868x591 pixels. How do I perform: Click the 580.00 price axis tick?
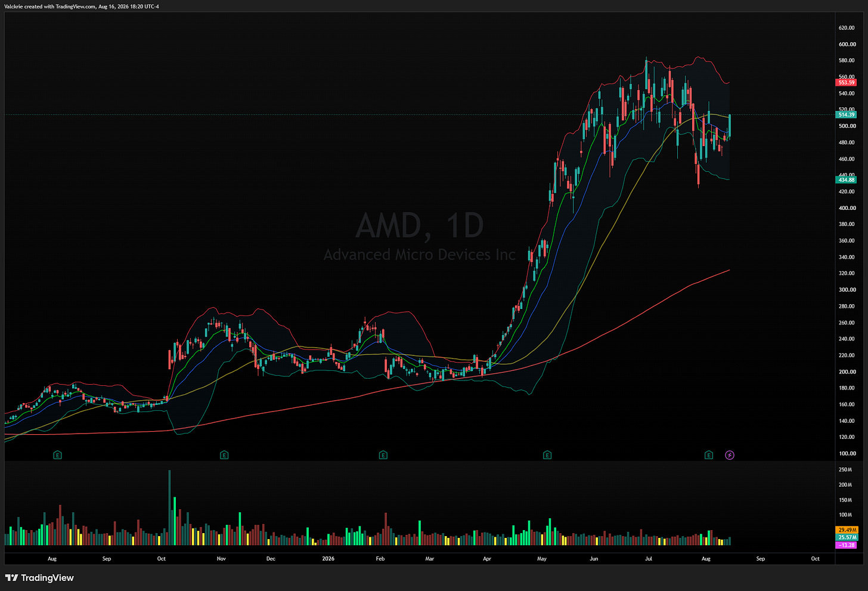point(847,61)
